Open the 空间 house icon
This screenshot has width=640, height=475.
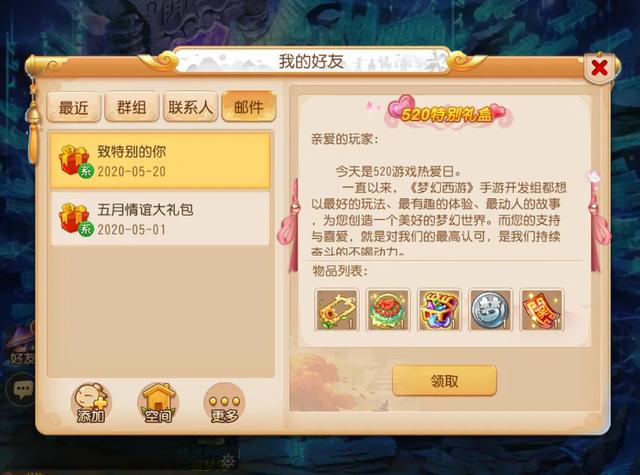[158, 403]
